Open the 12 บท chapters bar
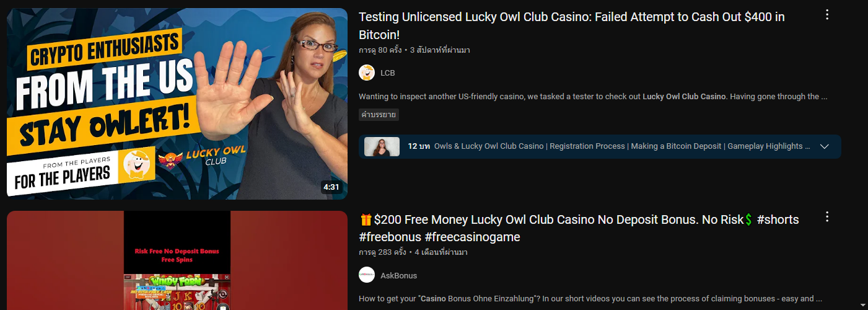The height and width of the screenshot is (310, 868). pyautogui.click(x=600, y=146)
